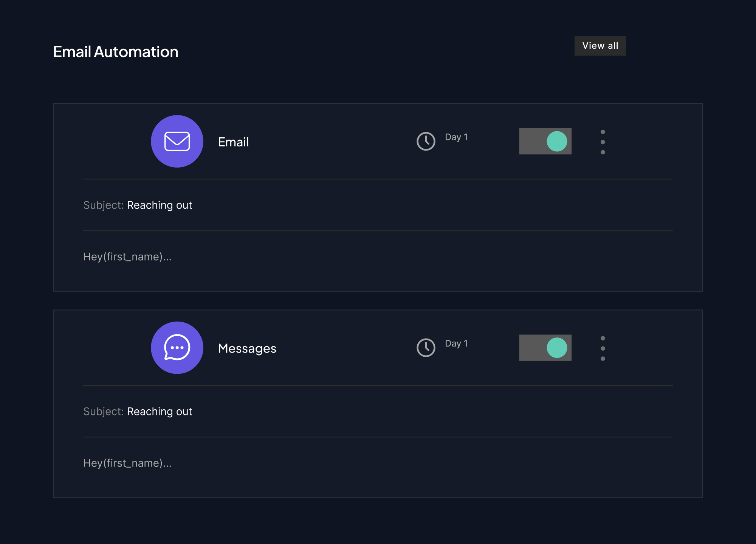Open three-dot menu for Email automation
The height and width of the screenshot is (544, 756).
tap(603, 142)
